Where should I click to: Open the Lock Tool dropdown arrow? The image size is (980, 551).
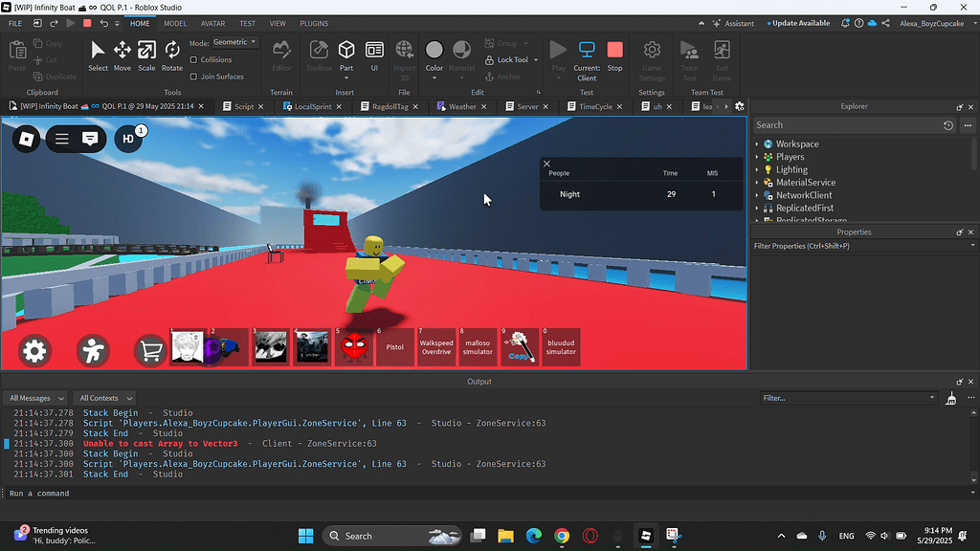(536, 60)
